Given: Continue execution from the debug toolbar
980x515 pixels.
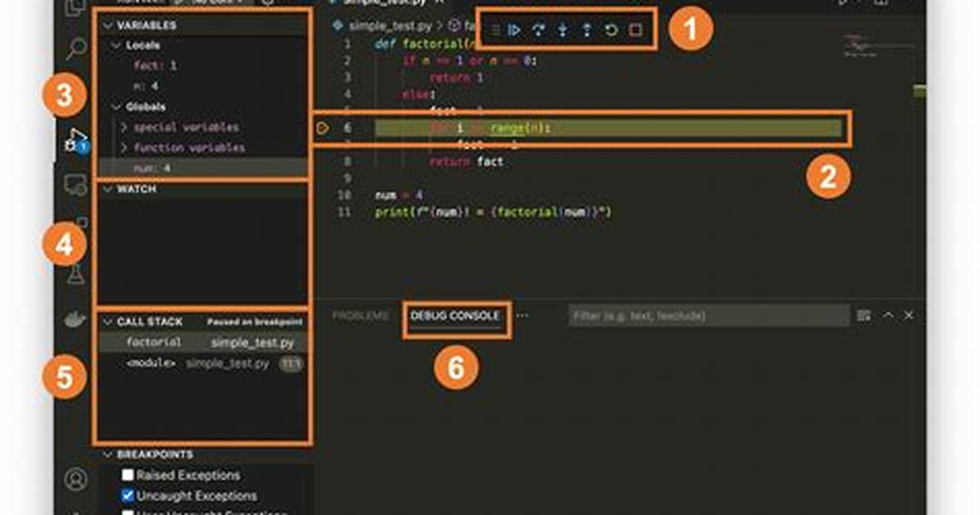Looking at the screenshot, I should pyautogui.click(x=515, y=30).
